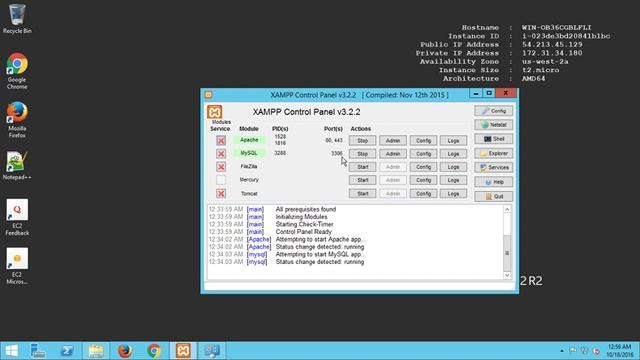Open FileZilla Logs menu
Screen dimensions: 640x360
[453, 167]
